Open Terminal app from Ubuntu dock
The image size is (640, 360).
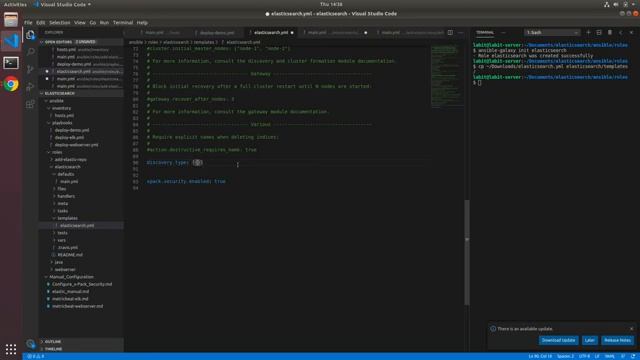point(11,62)
